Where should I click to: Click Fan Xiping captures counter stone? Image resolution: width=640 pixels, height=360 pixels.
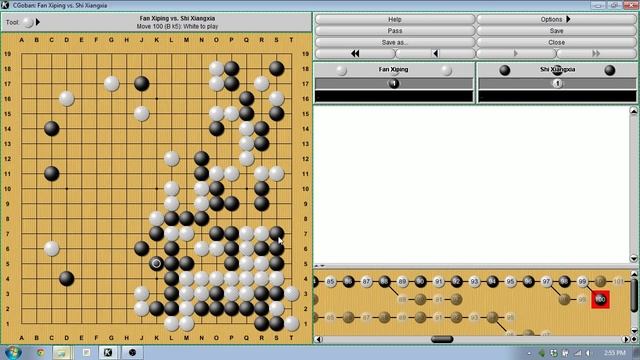pyautogui.click(x=393, y=84)
